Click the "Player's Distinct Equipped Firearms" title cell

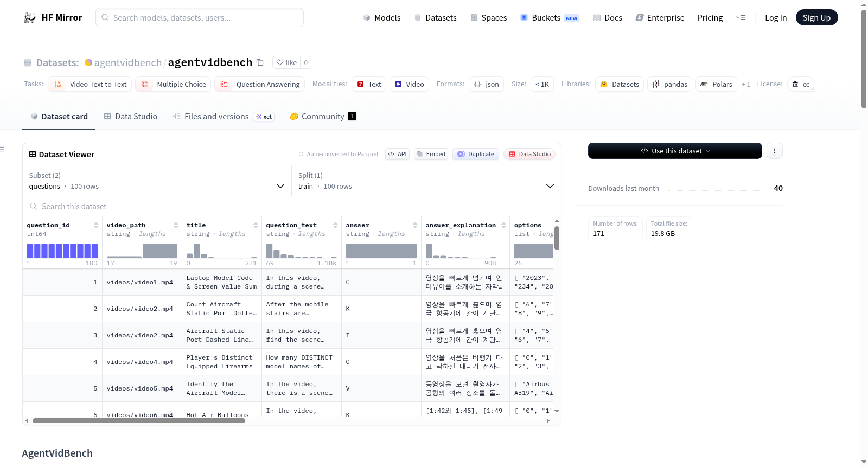[221, 362]
